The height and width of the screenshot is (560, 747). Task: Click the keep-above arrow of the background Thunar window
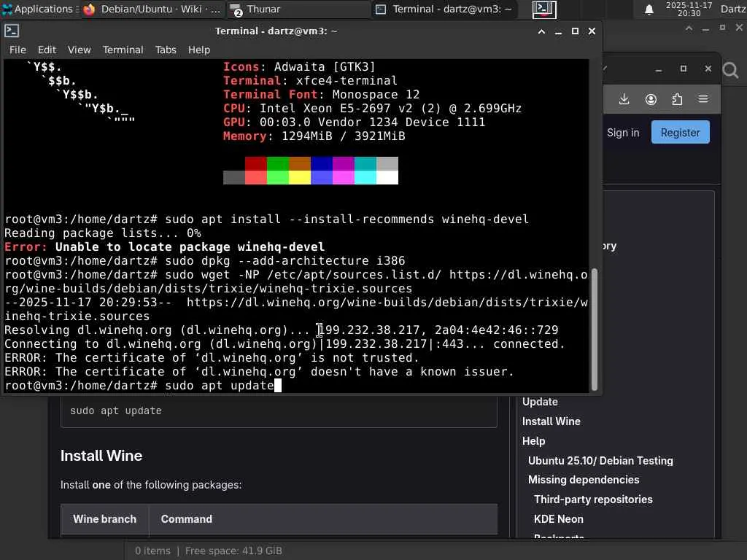click(689, 28)
